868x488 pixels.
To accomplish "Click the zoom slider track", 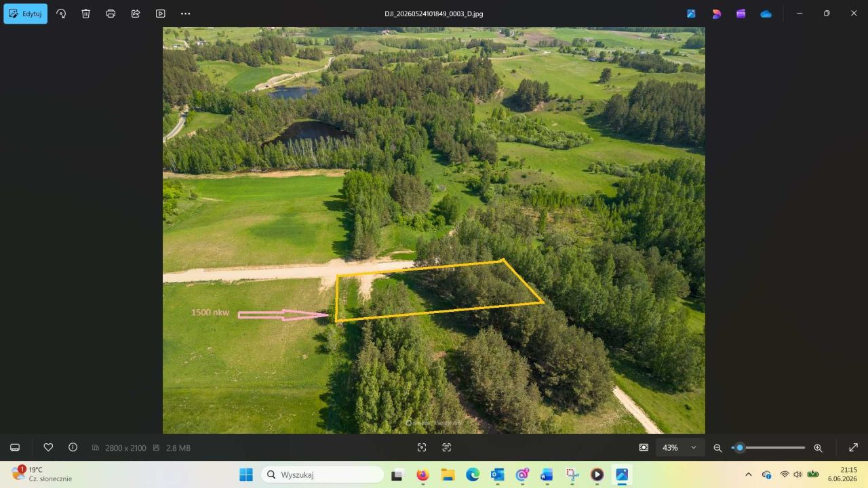I will [x=769, y=447].
